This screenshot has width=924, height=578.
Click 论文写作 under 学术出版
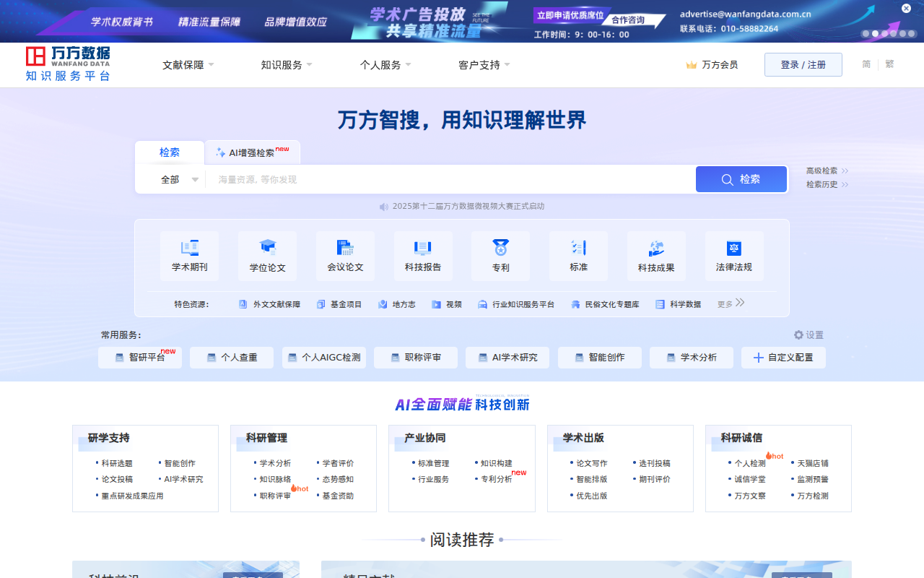592,464
